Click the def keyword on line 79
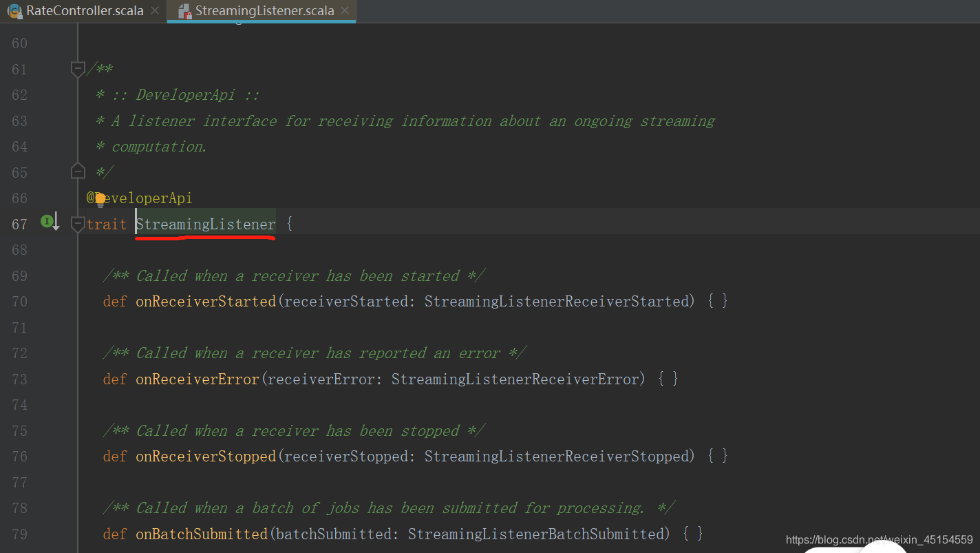 tap(115, 534)
